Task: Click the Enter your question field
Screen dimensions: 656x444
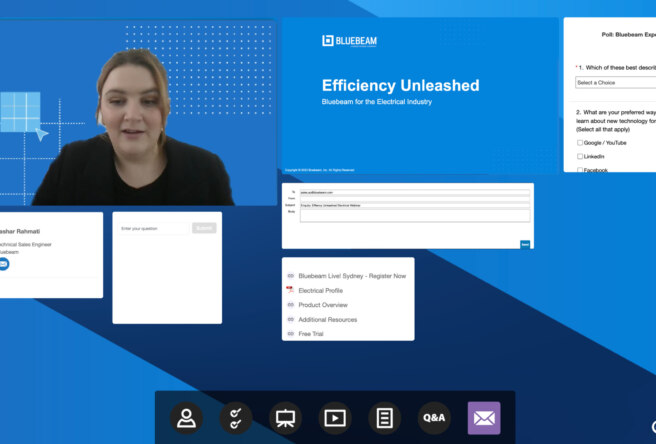Action: point(154,228)
